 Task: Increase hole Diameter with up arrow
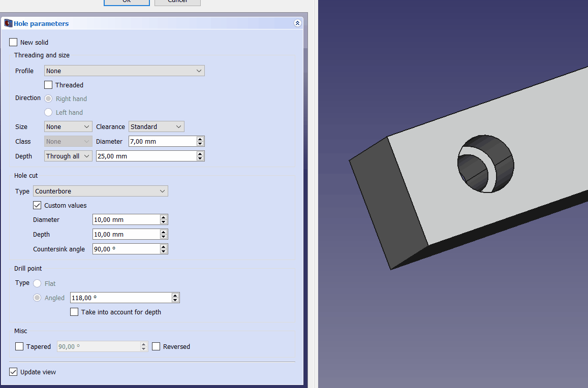click(x=200, y=139)
